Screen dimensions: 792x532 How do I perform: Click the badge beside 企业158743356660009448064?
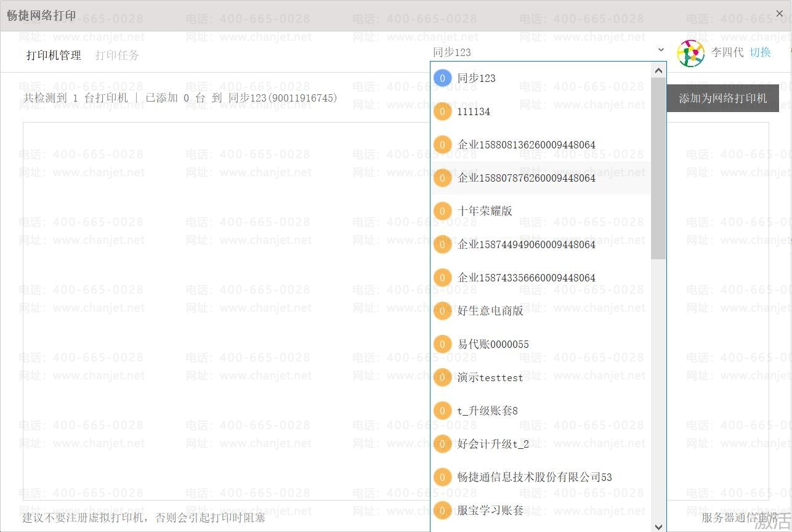[x=442, y=278]
